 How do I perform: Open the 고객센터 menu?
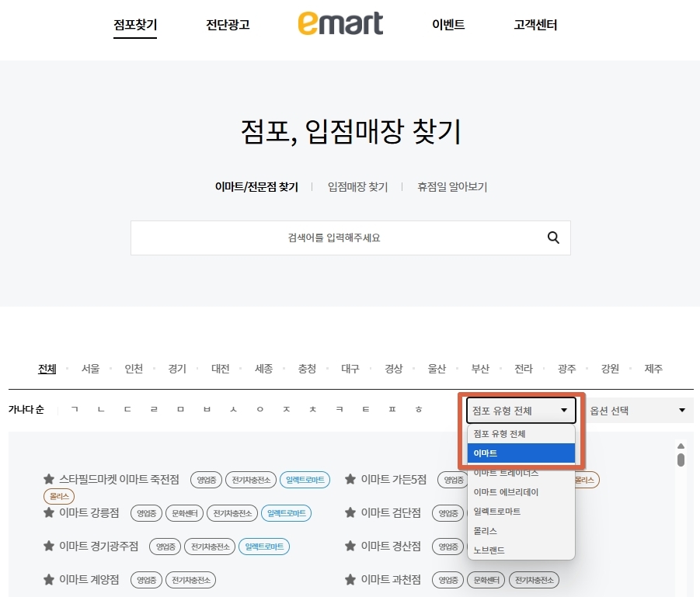[x=535, y=25]
